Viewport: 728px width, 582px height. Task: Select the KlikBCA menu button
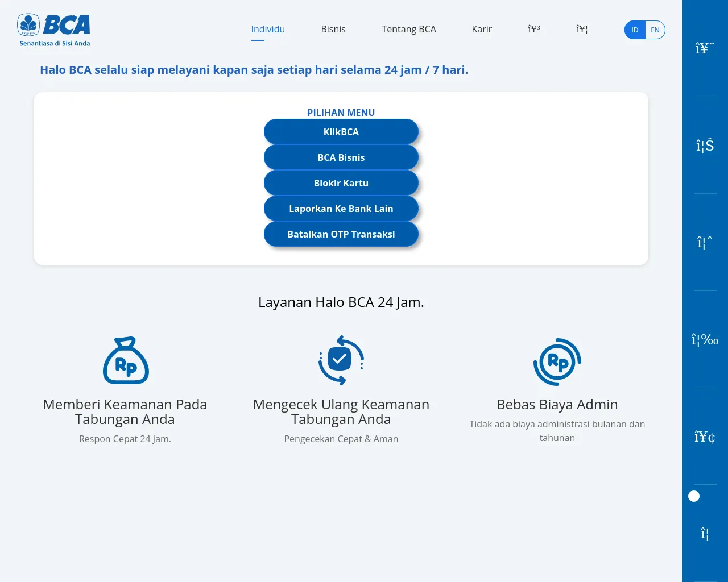(x=341, y=132)
